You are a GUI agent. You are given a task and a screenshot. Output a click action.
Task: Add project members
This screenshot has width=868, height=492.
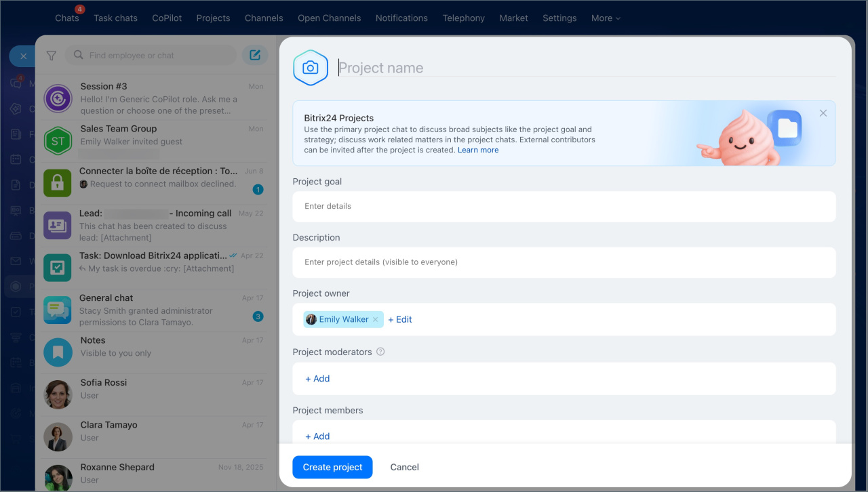point(317,436)
